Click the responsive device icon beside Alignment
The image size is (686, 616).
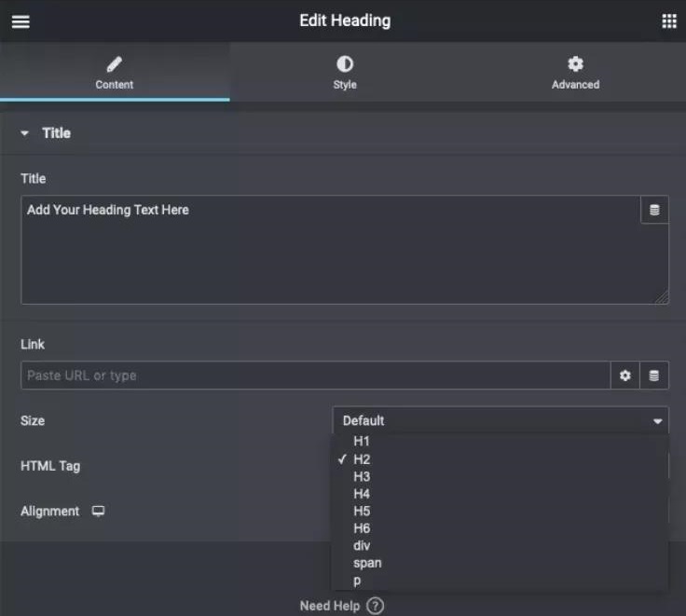98,512
